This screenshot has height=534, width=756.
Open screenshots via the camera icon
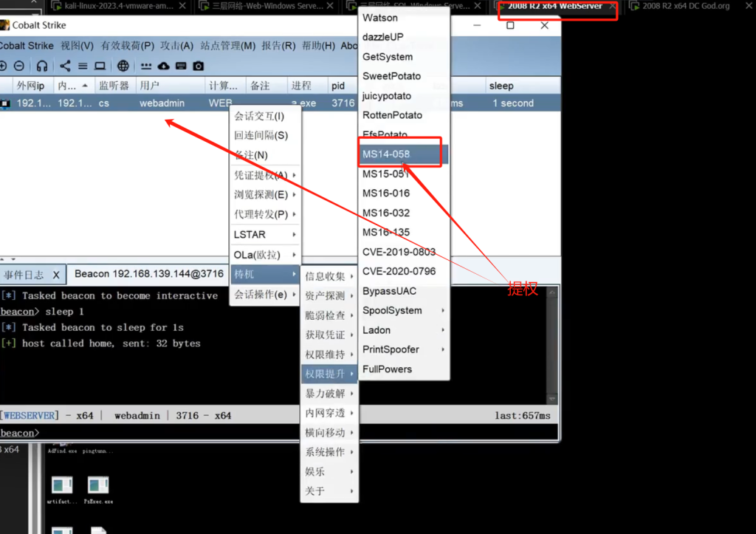click(198, 66)
